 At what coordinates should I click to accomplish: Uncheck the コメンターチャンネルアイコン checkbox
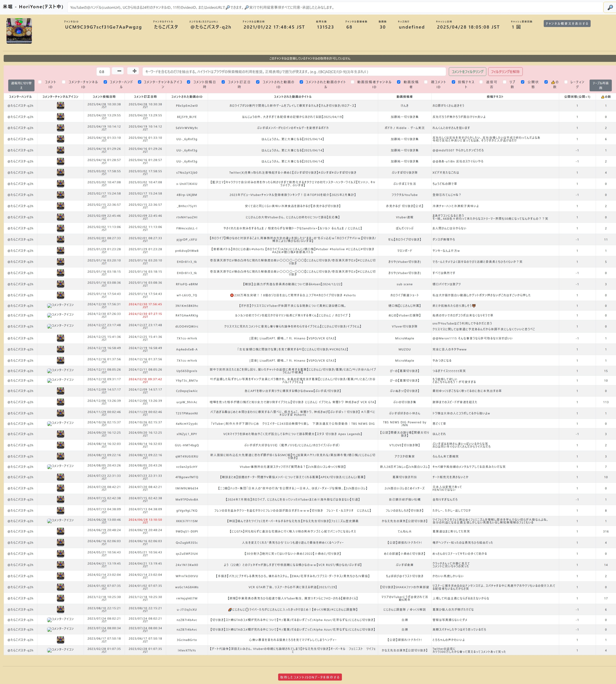pos(140,82)
